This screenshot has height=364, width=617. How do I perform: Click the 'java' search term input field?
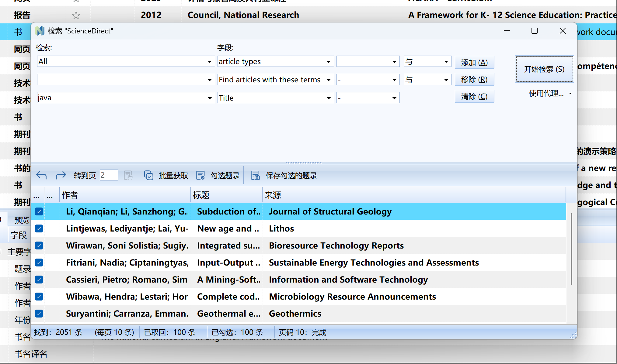(x=122, y=98)
